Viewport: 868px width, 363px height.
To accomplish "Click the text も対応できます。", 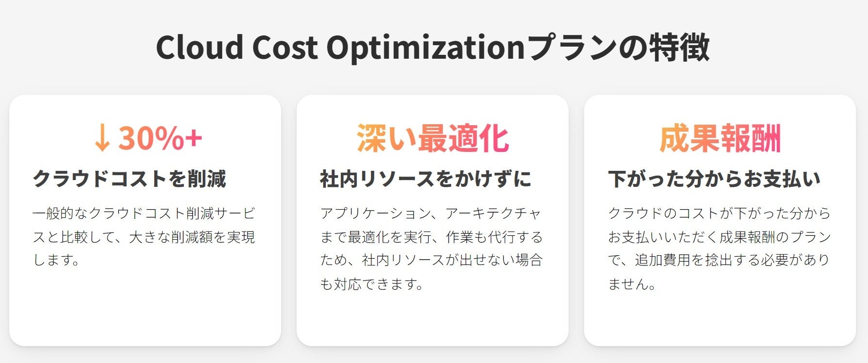I will pos(372,284).
